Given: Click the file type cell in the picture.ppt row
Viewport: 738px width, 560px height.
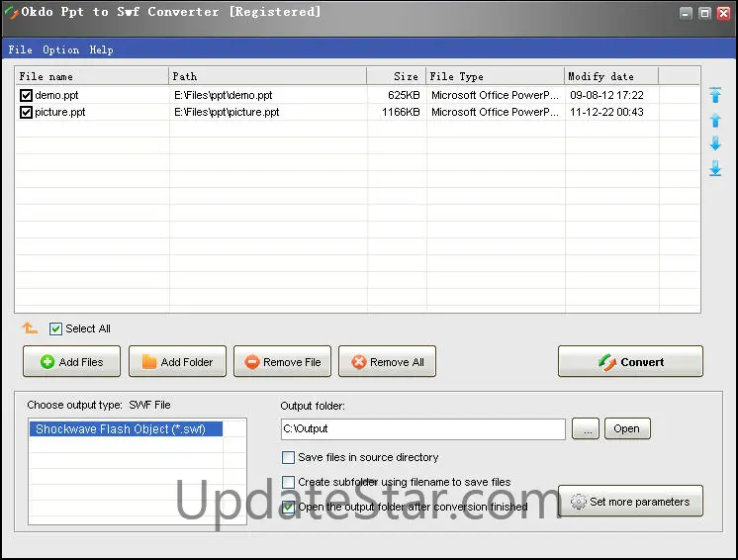Looking at the screenshot, I should pyautogui.click(x=496, y=113).
